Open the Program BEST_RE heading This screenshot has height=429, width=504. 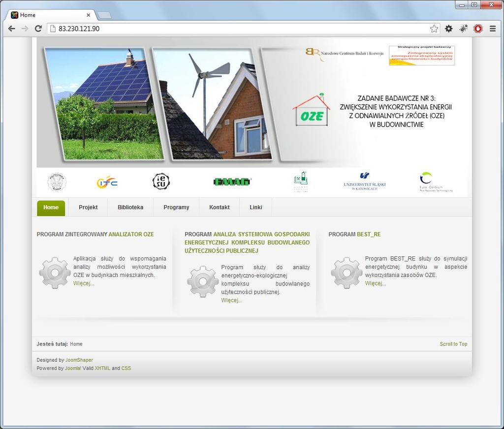pyautogui.click(x=354, y=234)
